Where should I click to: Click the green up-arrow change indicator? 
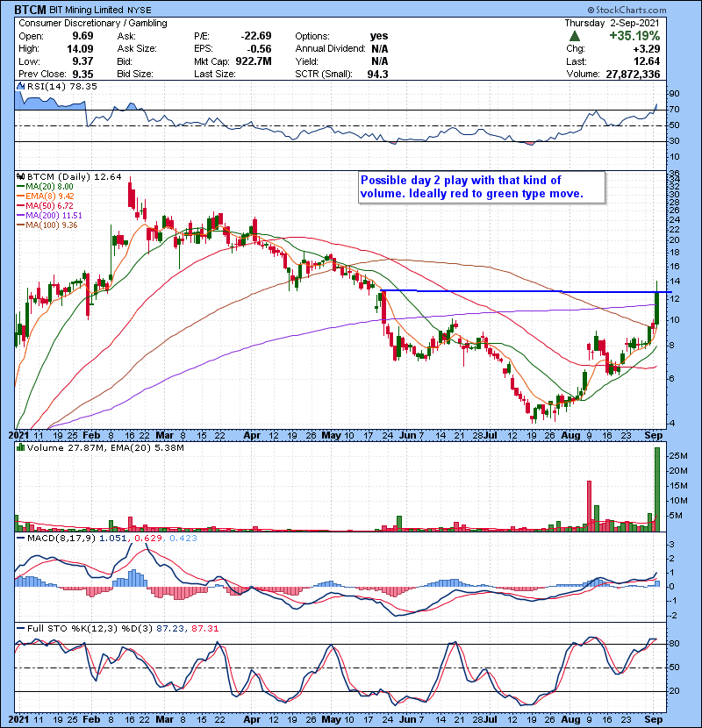click(575, 36)
